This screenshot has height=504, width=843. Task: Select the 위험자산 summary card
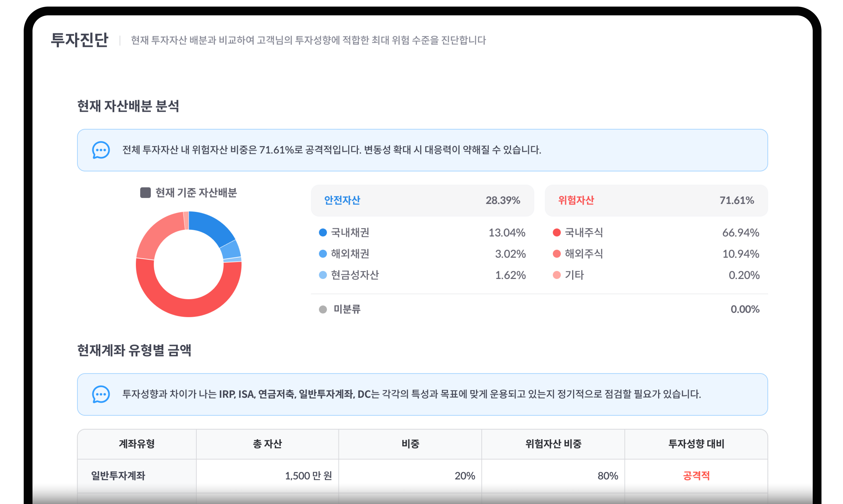coord(656,200)
